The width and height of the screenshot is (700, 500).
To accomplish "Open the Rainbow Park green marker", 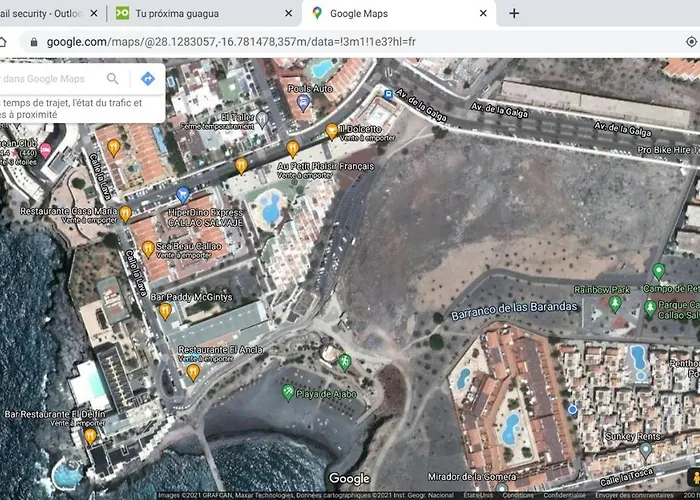I will click(615, 304).
